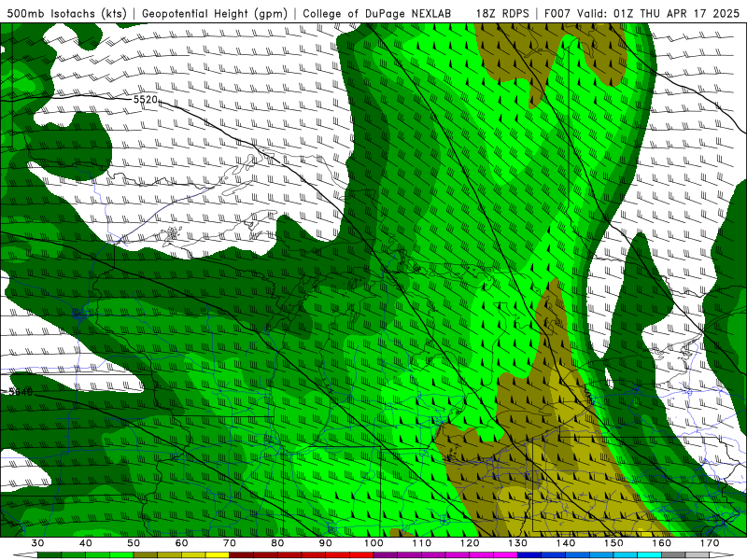Click the 165-170 kt light gray swatch
This screenshot has width=747, height=560.
698,555
